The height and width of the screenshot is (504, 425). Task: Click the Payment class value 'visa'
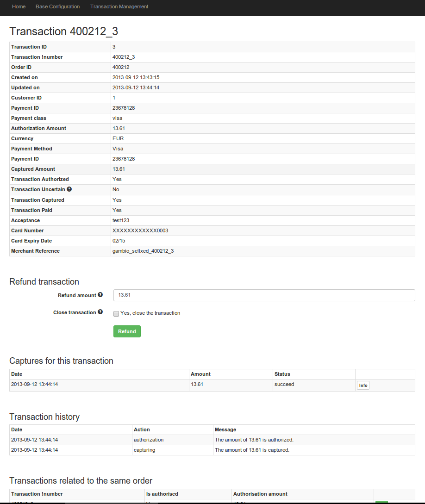[118, 118]
